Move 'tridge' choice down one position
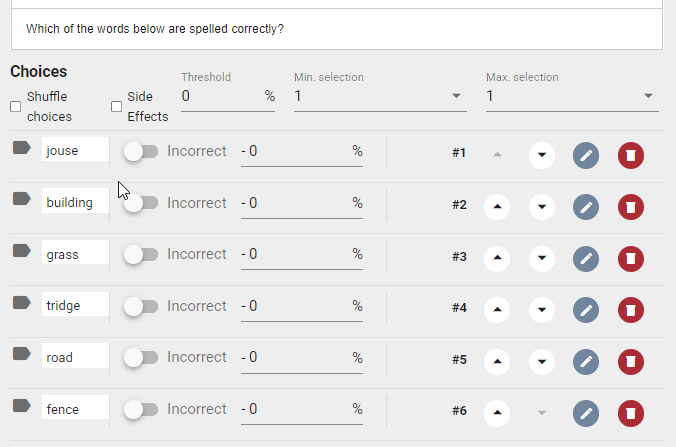 [542, 310]
